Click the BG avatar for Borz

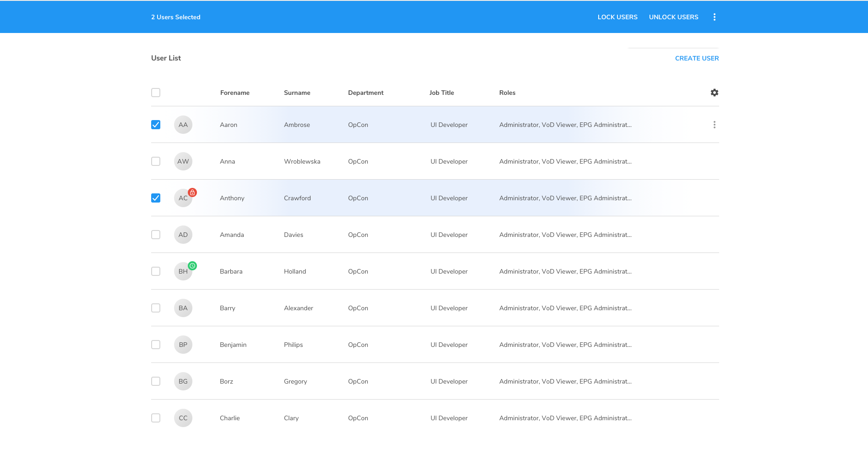click(x=183, y=381)
